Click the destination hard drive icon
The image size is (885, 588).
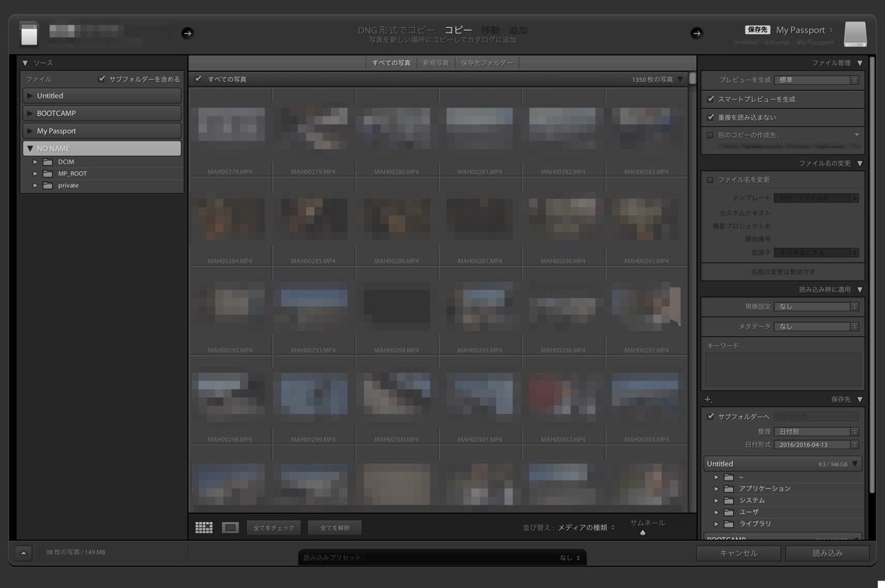pyautogui.click(x=855, y=34)
